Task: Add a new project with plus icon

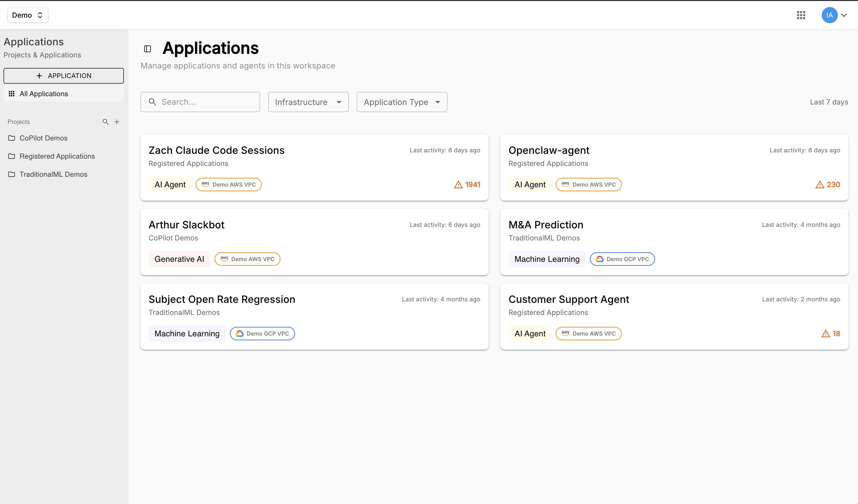Action: (117, 122)
